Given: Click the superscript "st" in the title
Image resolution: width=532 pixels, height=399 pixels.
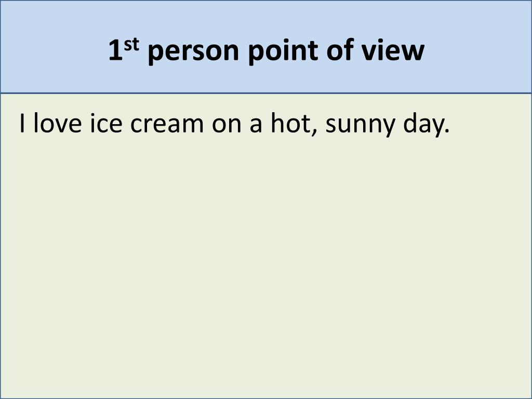Looking at the screenshot, I should click(x=131, y=45).
